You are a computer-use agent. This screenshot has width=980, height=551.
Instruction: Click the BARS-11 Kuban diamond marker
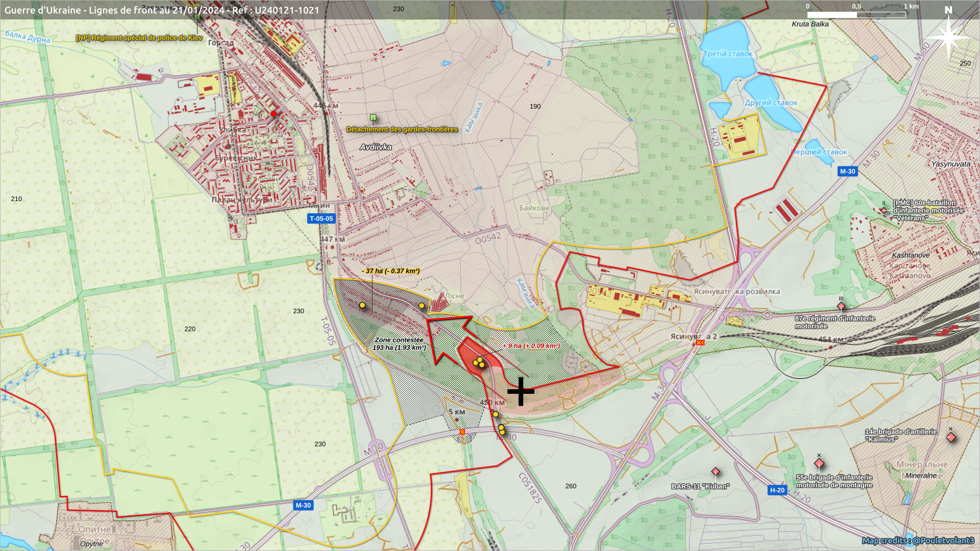[716, 472]
